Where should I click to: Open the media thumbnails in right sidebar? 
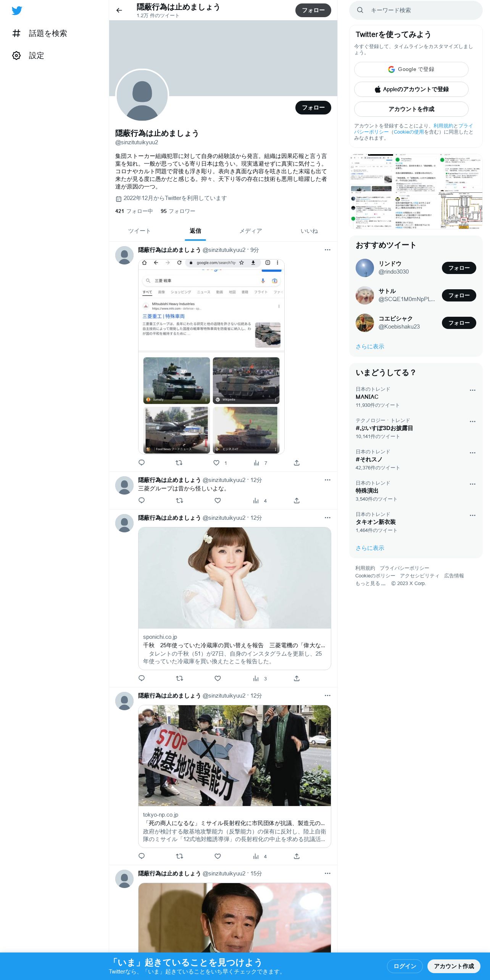(x=416, y=192)
